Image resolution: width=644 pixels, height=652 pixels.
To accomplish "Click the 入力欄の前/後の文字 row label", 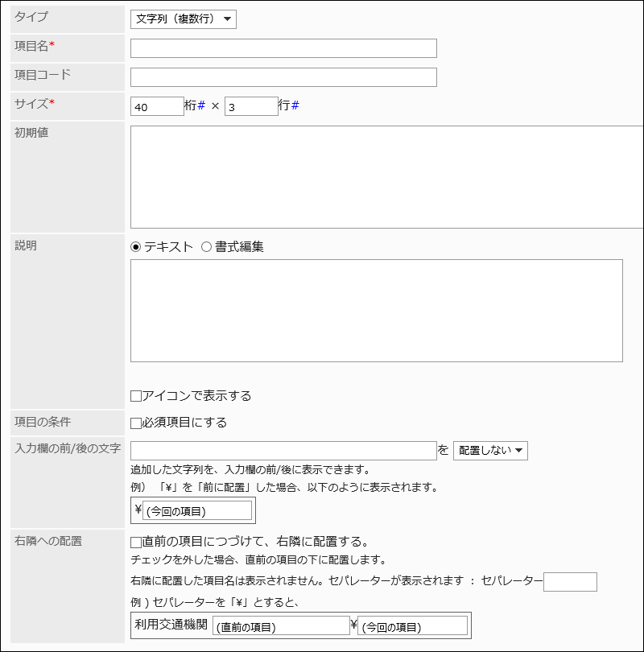I will tap(68, 448).
